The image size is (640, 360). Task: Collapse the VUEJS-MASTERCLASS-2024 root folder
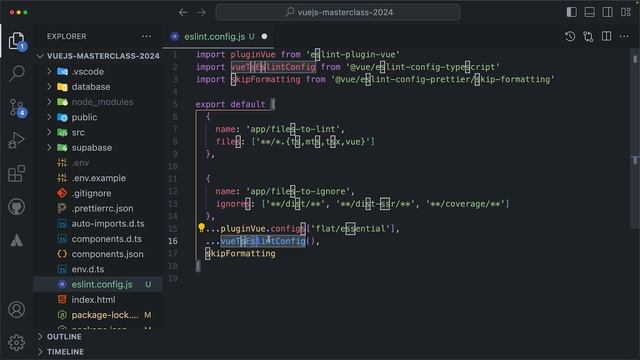(x=98, y=56)
